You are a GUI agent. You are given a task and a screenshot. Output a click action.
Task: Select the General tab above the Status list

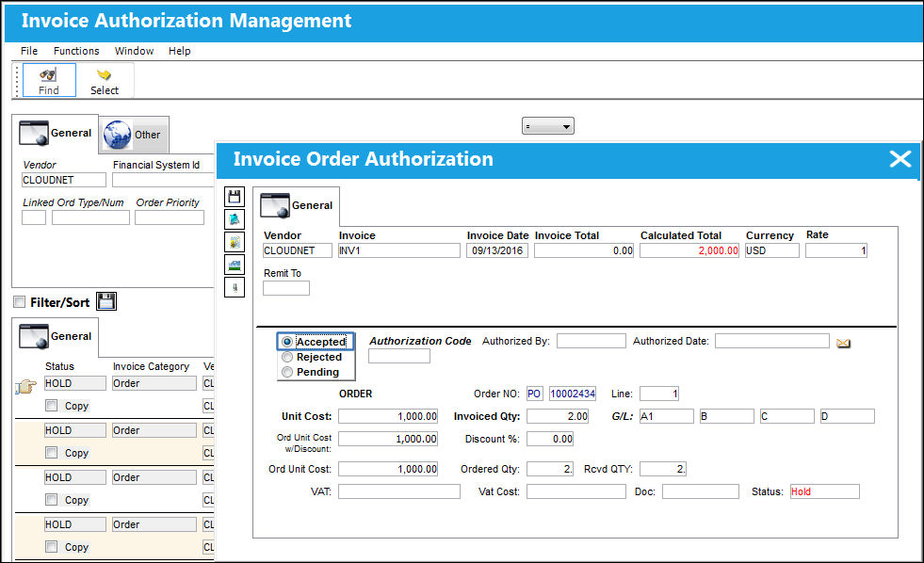[56, 337]
